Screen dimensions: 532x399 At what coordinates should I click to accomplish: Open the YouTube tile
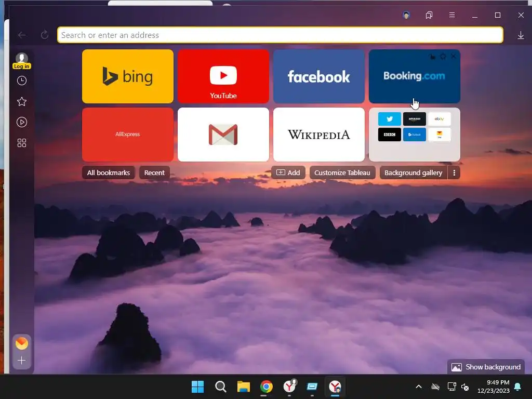pyautogui.click(x=223, y=76)
